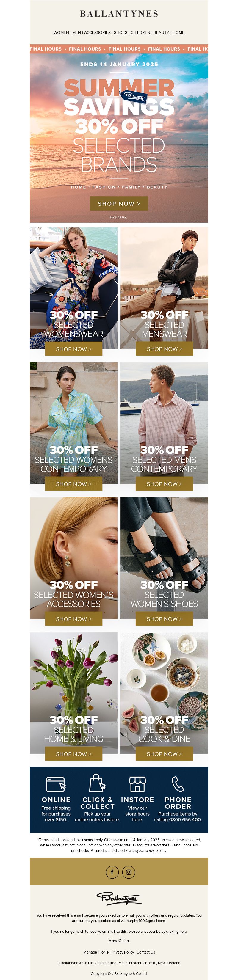This screenshot has height=980, width=238.
Task: Tap the Phone Order handset icon
Action: click(178, 784)
